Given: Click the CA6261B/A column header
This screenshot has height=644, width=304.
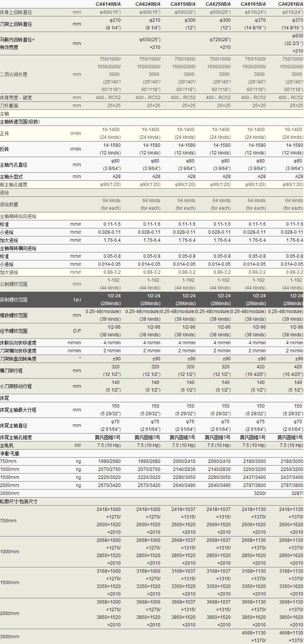Looking at the screenshot, I should [x=291, y=4].
